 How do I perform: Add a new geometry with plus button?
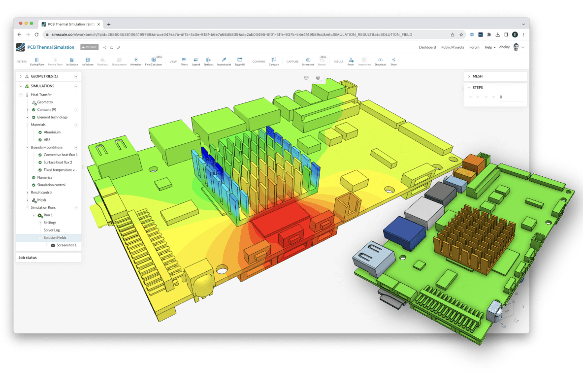[x=76, y=76]
